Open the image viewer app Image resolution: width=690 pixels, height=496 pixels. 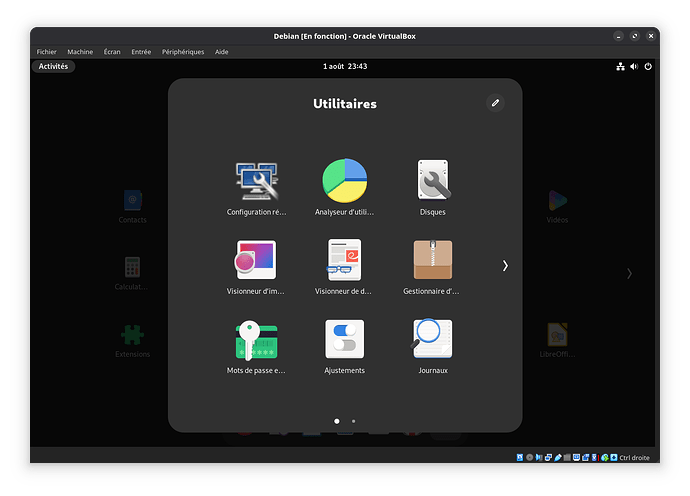[x=256, y=261]
